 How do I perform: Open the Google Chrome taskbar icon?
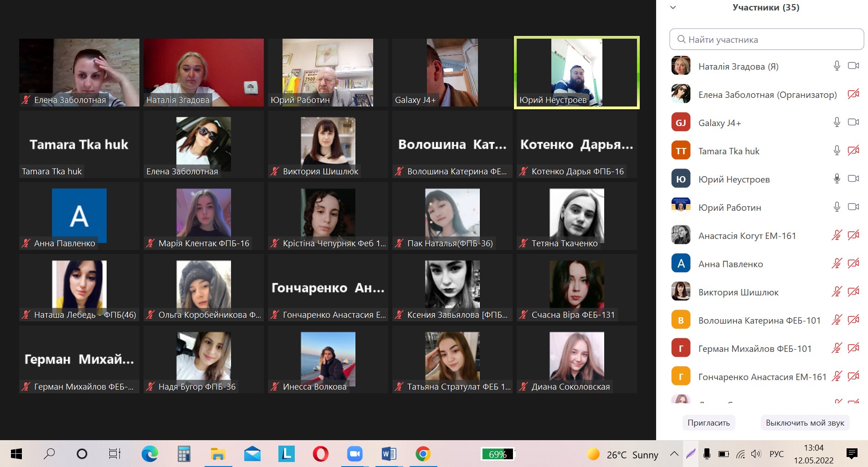pyautogui.click(x=423, y=454)
